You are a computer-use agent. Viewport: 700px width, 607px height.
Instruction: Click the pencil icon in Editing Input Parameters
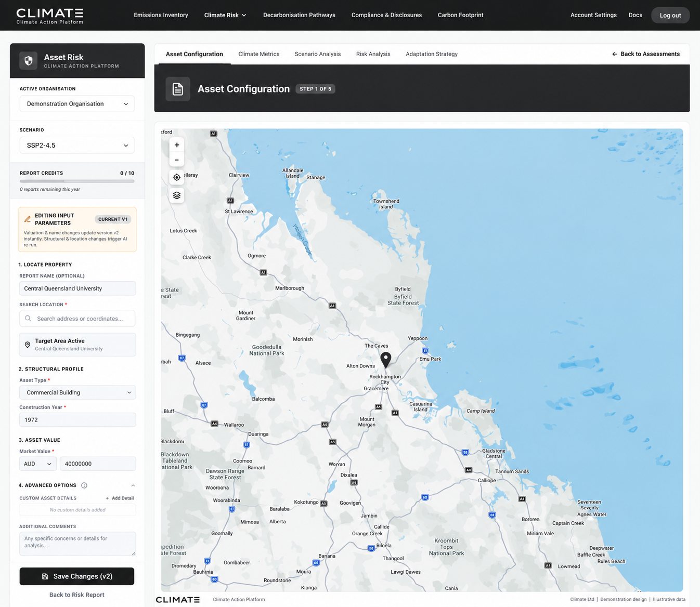coord(28,219)
